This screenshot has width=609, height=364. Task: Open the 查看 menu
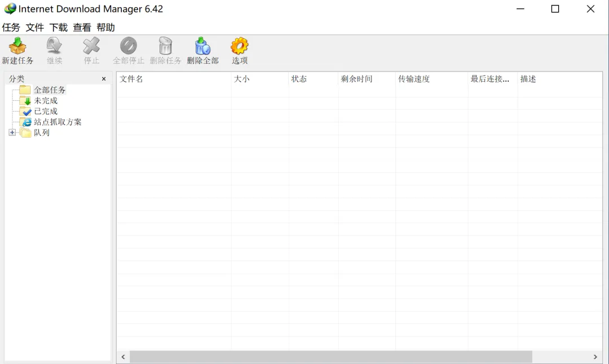(82, 27)
